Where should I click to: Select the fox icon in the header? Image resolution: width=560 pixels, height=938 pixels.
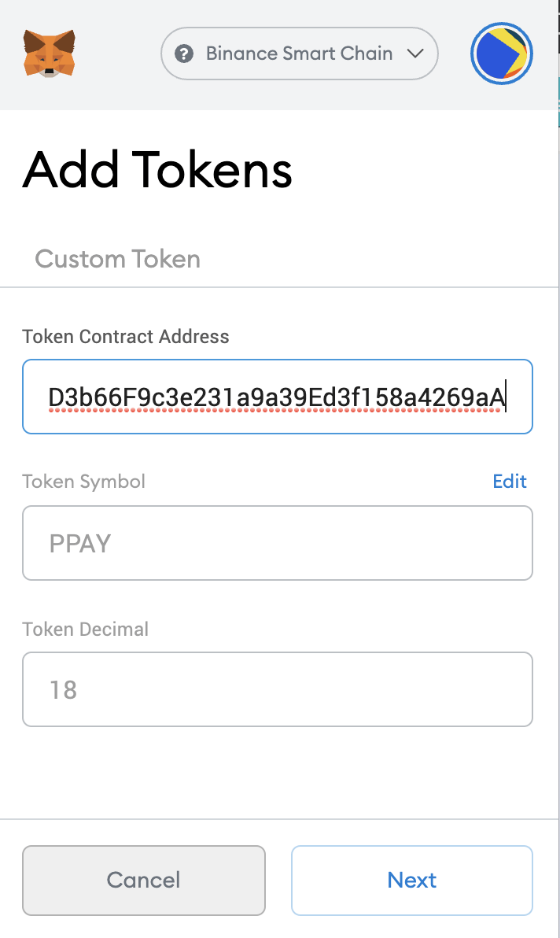point(50,54)
